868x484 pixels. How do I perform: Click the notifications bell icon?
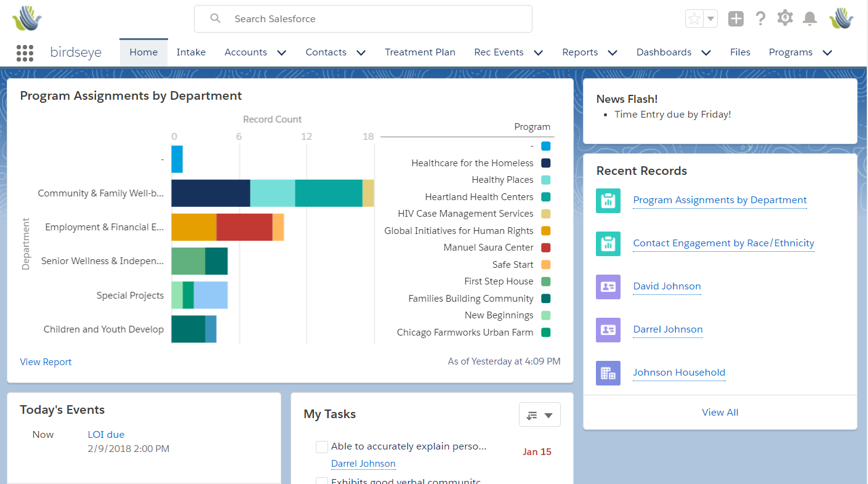point(810,18)
